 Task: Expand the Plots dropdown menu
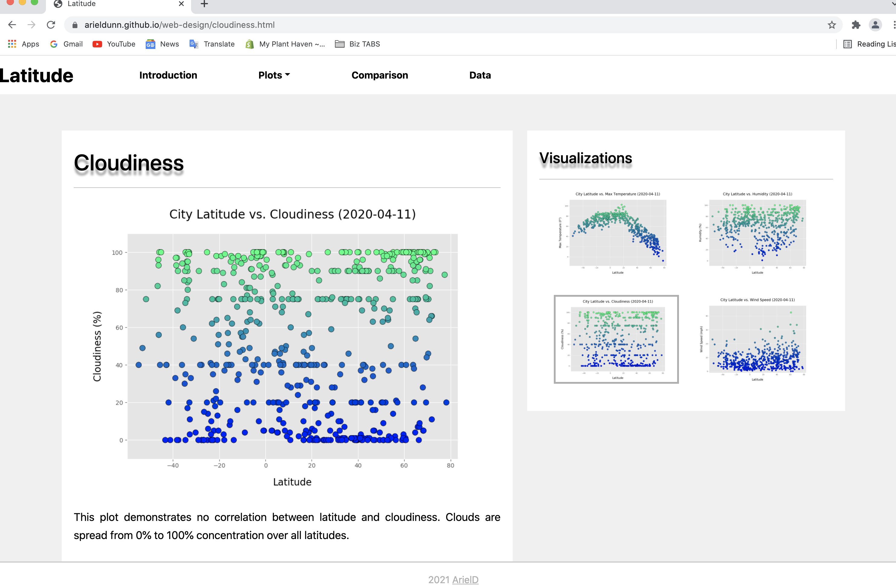coord(274,75)
